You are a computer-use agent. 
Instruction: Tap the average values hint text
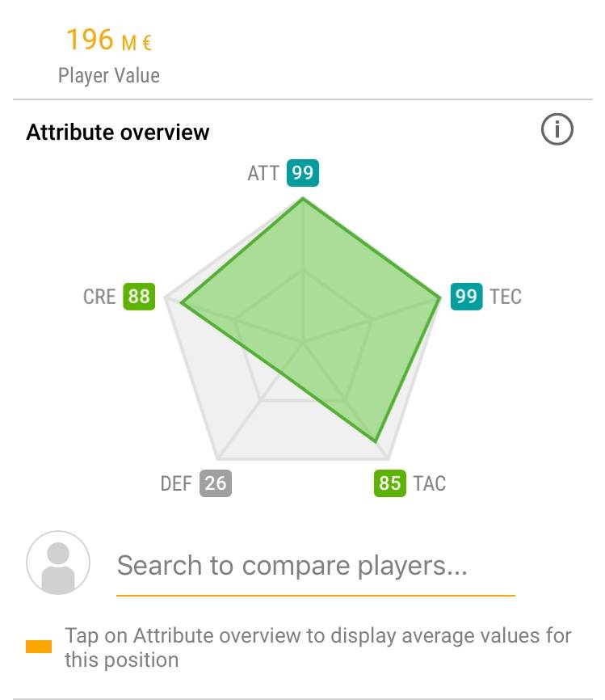click(x=317, y=647)
